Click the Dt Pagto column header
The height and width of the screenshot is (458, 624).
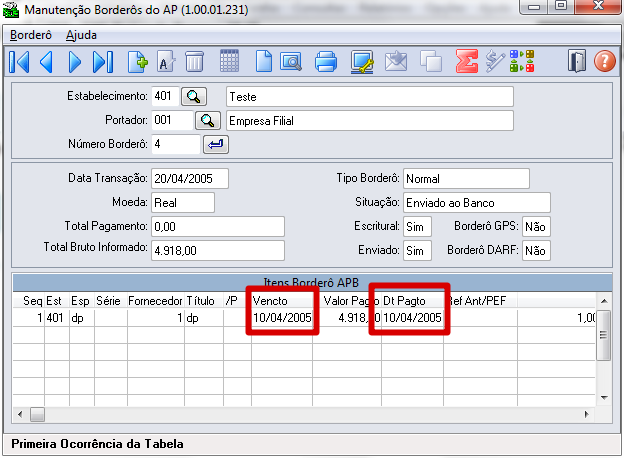412,300
